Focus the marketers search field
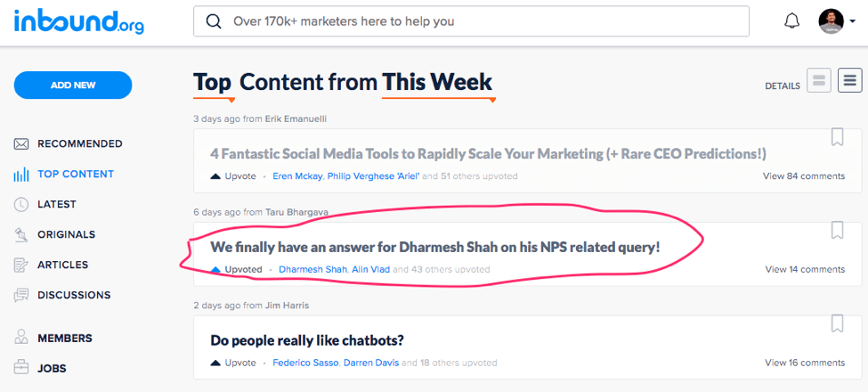This screenshot has width=868, height=392. click(x=481, y=21)
